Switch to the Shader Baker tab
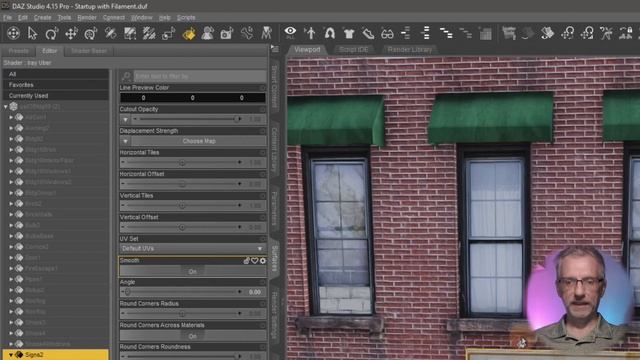This screenshot has width=640, height=360. [x=89, y=51]
